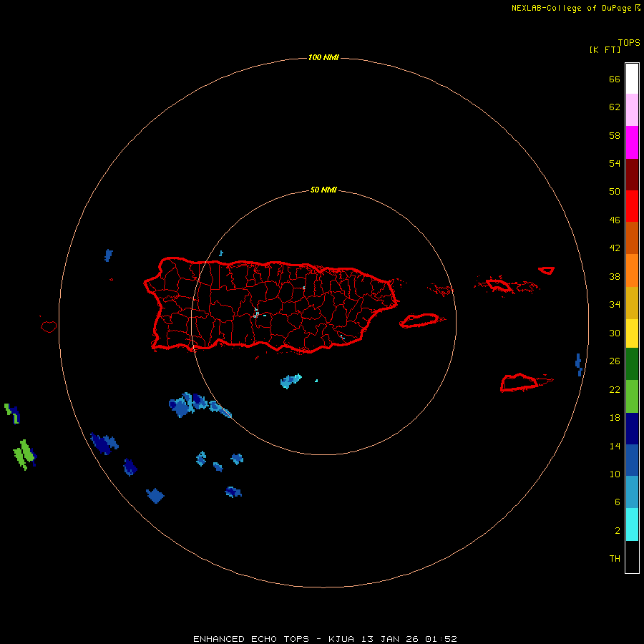The height and width of the screenshot is (644, 644).
Task: Pick the dark red (maroon) legend swatch
Action: click(x=632, y=174)
